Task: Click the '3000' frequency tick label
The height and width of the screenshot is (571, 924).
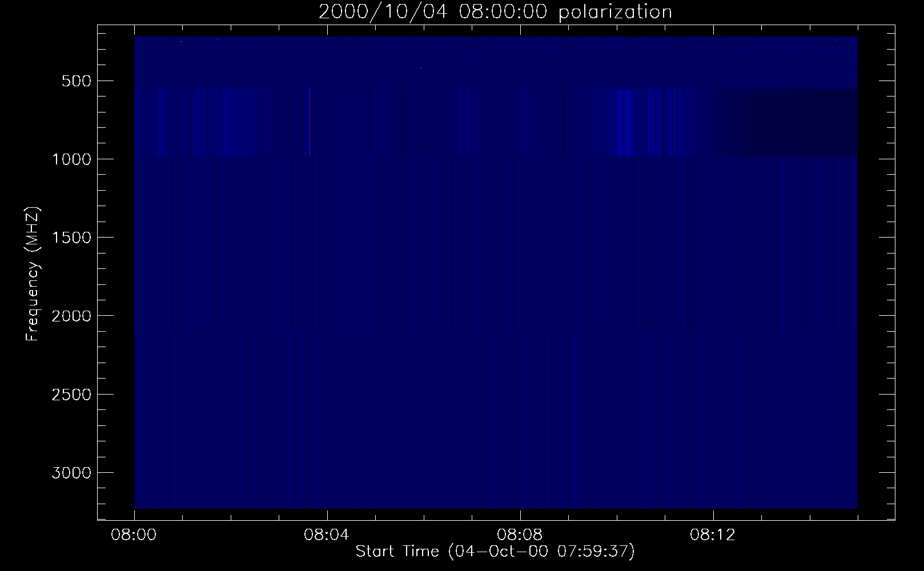Action: point(71,473)
